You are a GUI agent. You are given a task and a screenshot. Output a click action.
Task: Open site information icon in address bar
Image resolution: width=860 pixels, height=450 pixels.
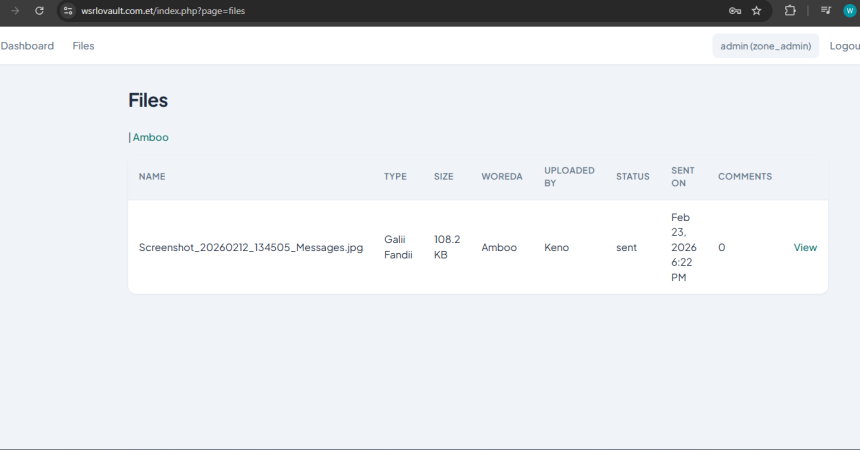(68, 11)
